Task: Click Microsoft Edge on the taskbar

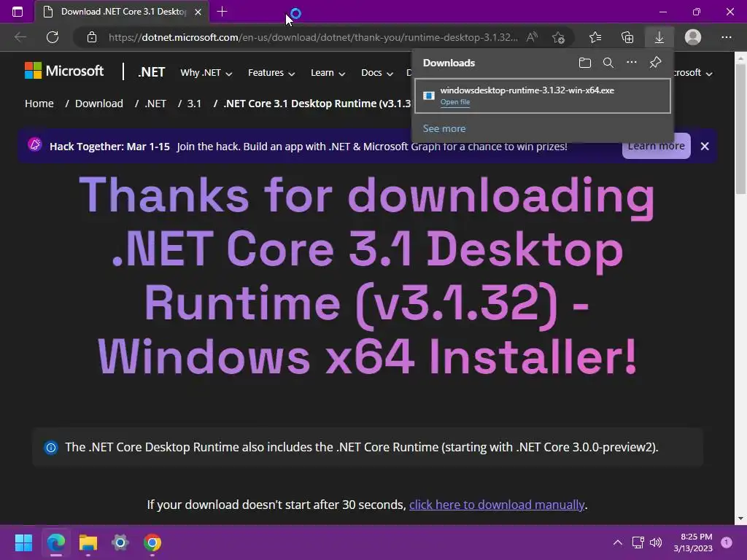Action: point(55,542)
